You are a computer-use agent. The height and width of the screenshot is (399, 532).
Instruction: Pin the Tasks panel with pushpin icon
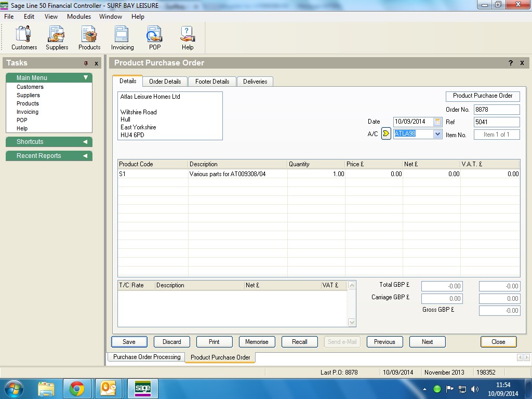pos(86,63)
